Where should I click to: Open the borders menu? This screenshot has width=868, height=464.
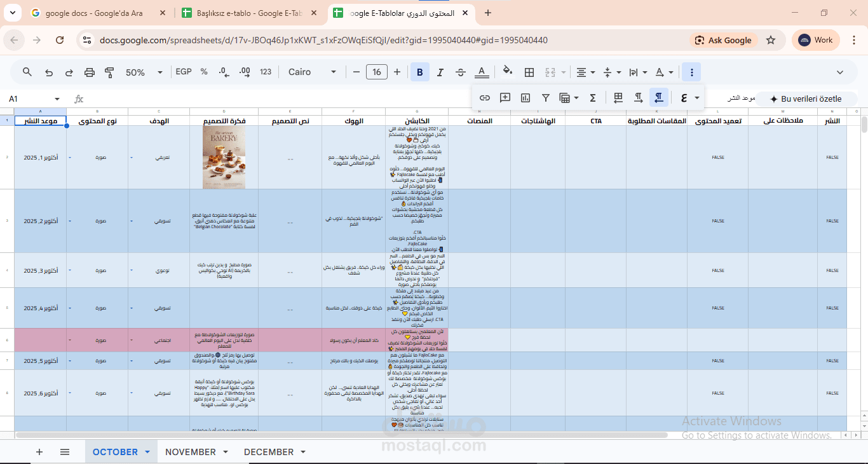coord(529,72)
